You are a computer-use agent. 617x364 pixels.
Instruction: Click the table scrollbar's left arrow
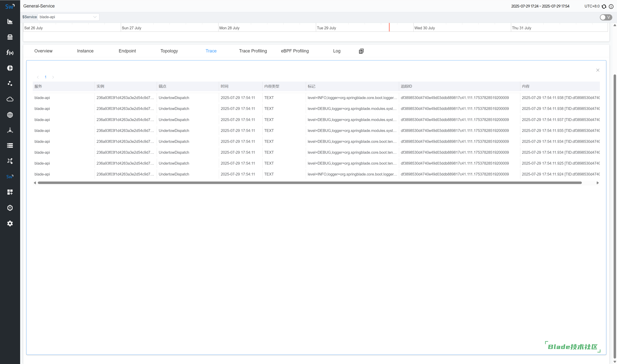tap(35, 183)
